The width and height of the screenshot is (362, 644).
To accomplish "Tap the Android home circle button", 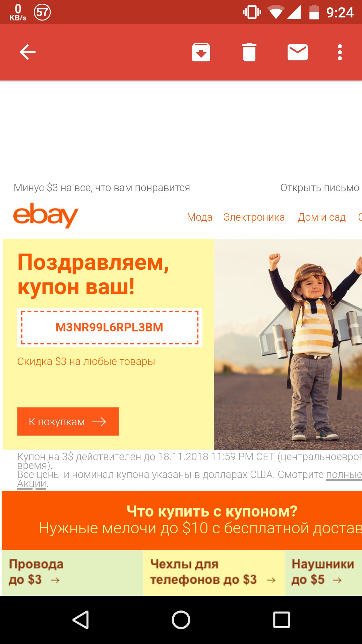I will 181,620.
